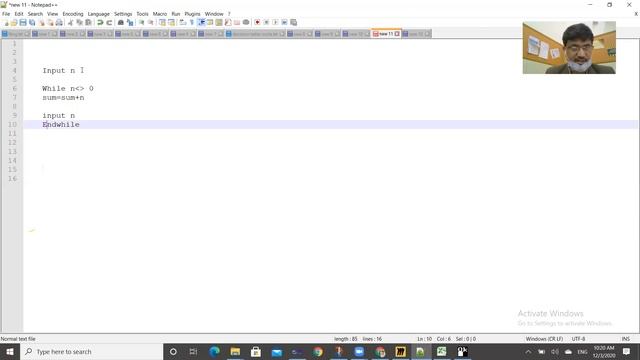Click the Stop Recording macro icon
This screenshot has height=360, width=640.
(x=266, y=22)
